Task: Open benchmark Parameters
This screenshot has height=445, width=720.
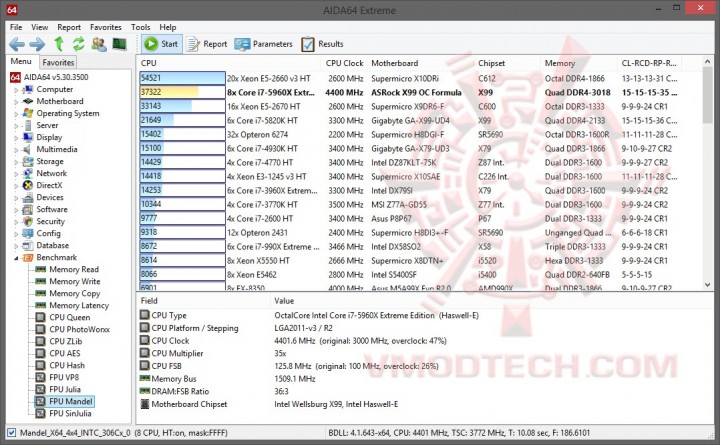Action: pyautogui.click(x=263, y=44)
